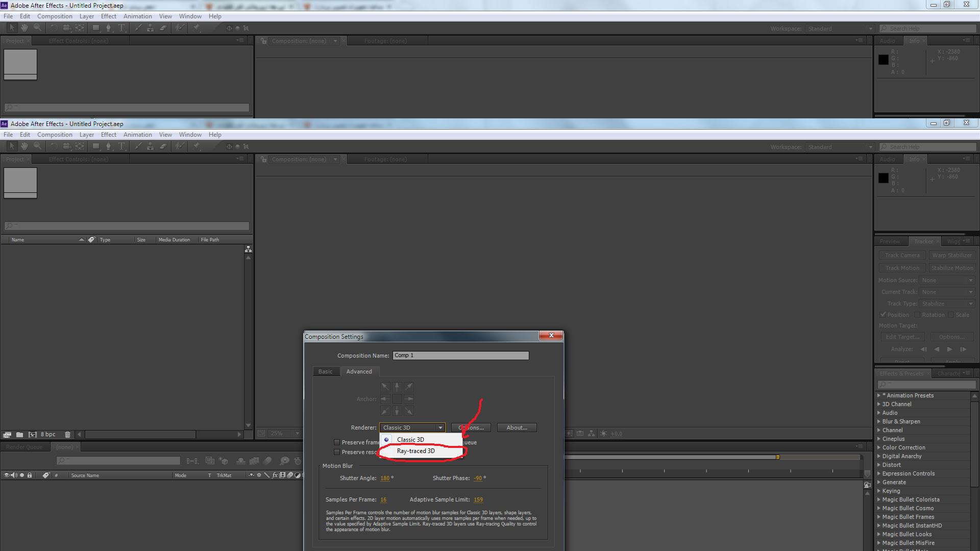Open Workspace Standard dropdown in lower window
The image size is (980, 551).
pyautogui.click(x=840, y=147)
